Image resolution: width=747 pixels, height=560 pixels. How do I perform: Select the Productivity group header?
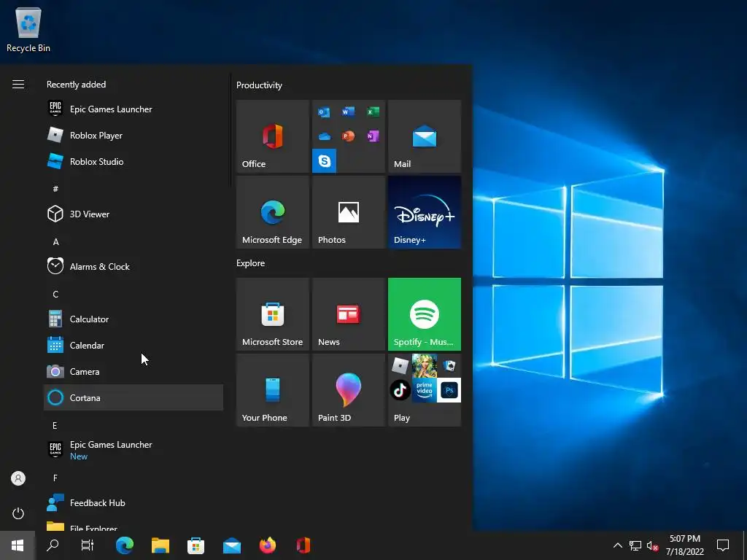pos(259,85)
